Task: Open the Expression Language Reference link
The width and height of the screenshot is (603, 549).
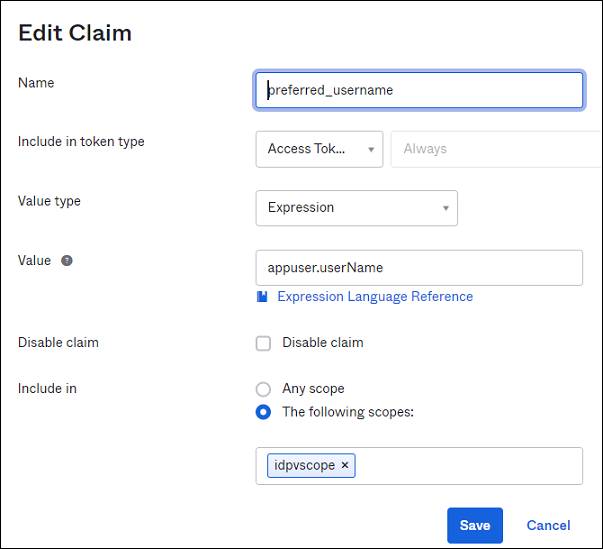Action: tap(375, 296)
